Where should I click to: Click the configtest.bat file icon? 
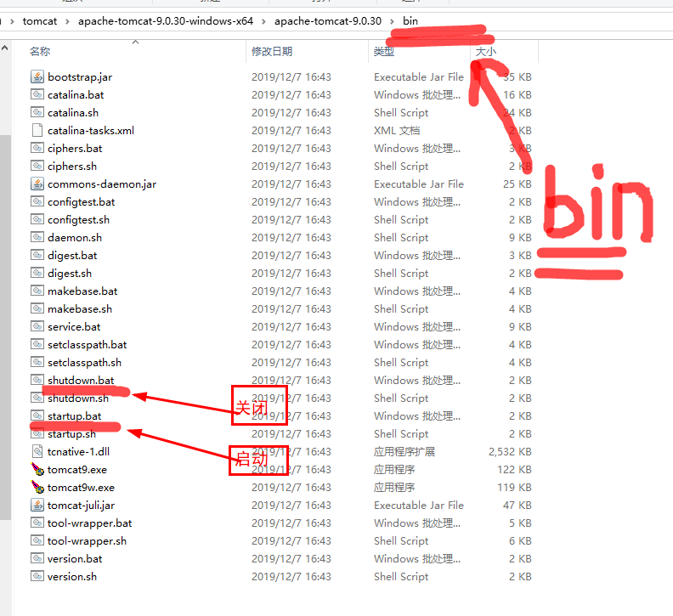[x=37, y=201]
